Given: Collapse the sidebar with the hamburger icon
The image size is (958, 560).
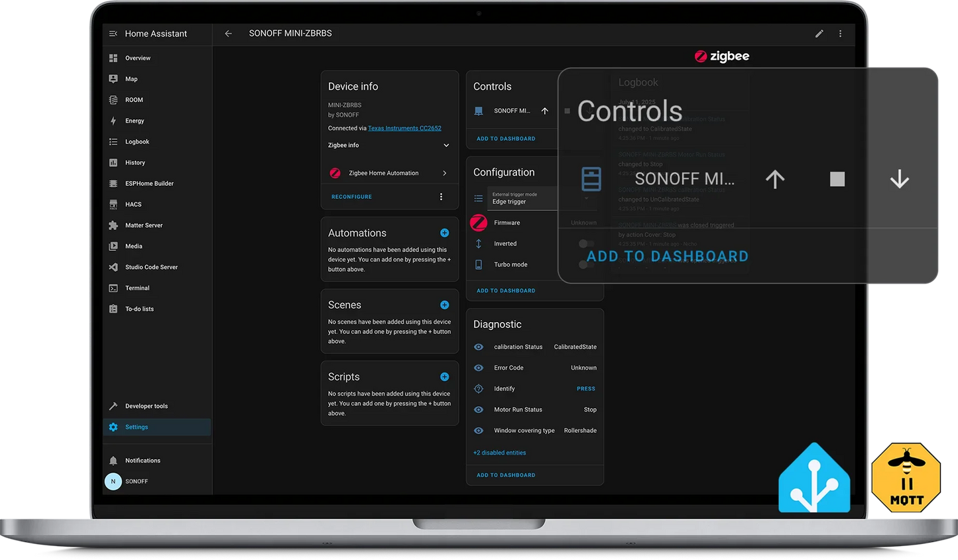Looking at the screenshot, I should point(113,34).
